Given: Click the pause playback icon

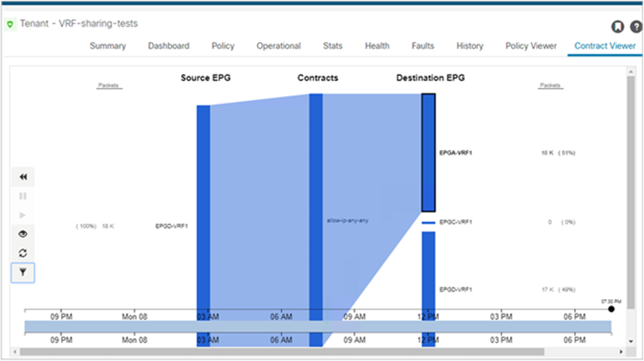Looking at the screenshot, I should [23, 196].
